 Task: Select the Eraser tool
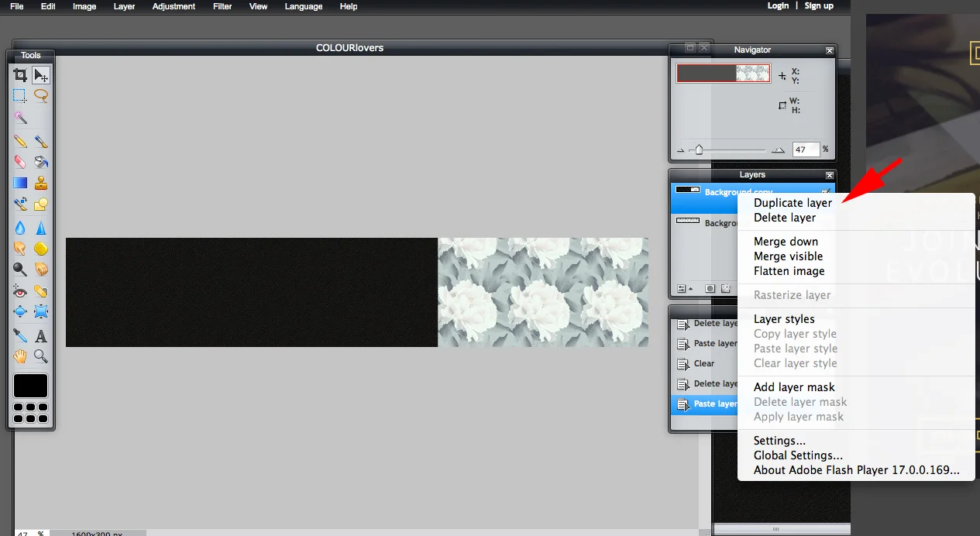[20, 162]
